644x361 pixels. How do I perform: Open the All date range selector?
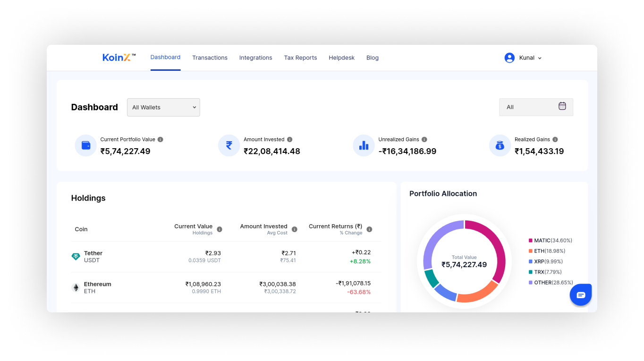(x=536, y=107)
